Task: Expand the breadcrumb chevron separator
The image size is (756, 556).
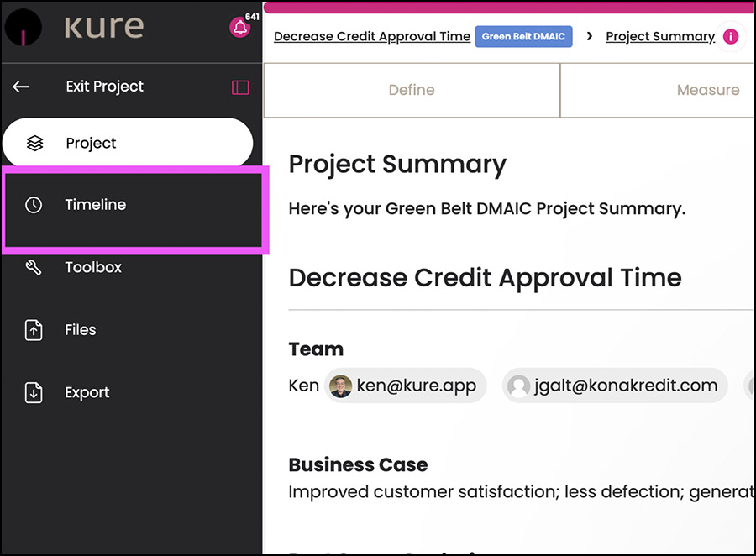Action: [589, 36]
